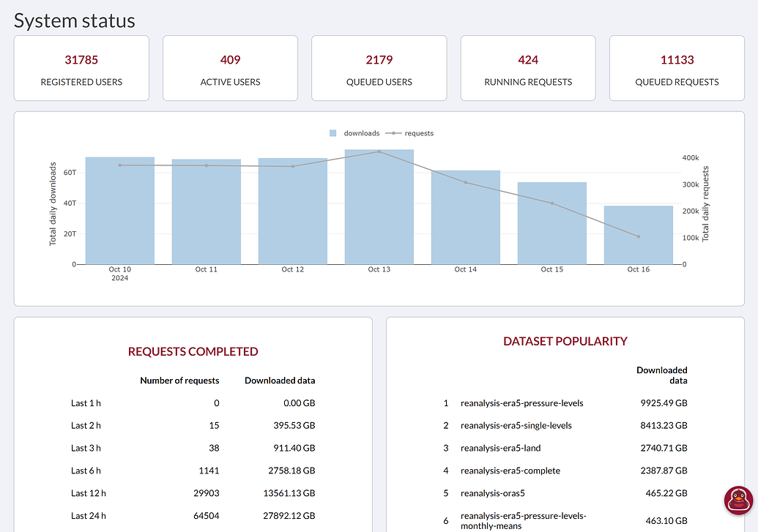Viewport: 758px width, 532px height.
Task: Select the 2179 Queued Users card
Action: (379, 68)
